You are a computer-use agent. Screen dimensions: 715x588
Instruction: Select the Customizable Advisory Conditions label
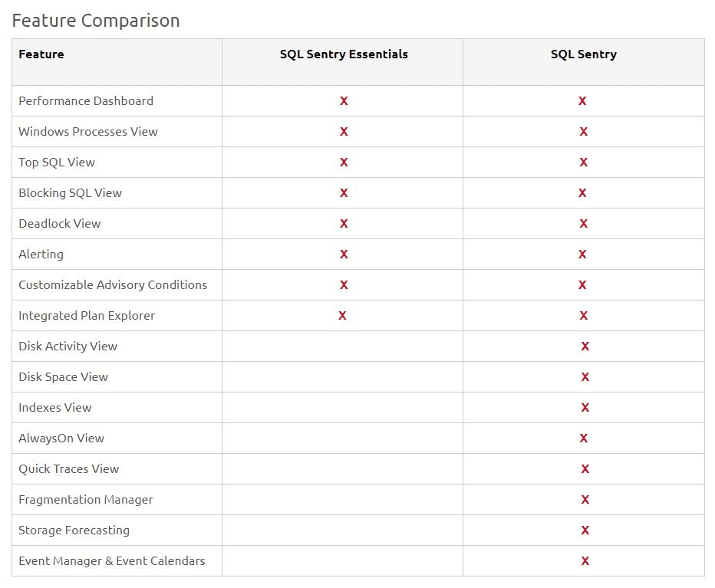tap(113, 285)
